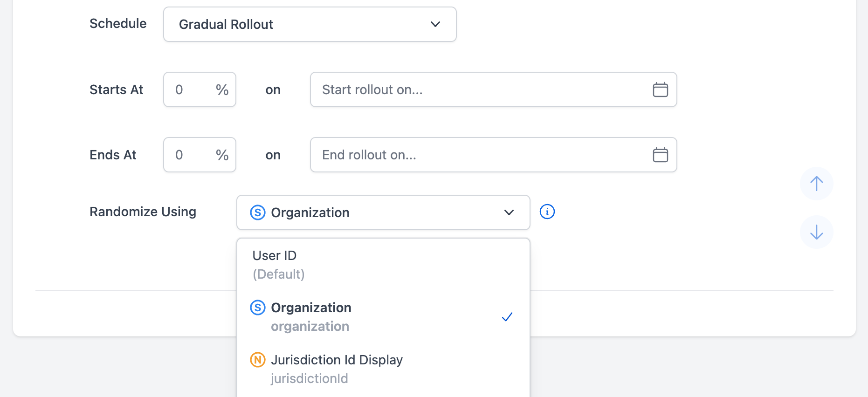
Task: Click the checkmark next to Organization
Action: tap(507, 317)
